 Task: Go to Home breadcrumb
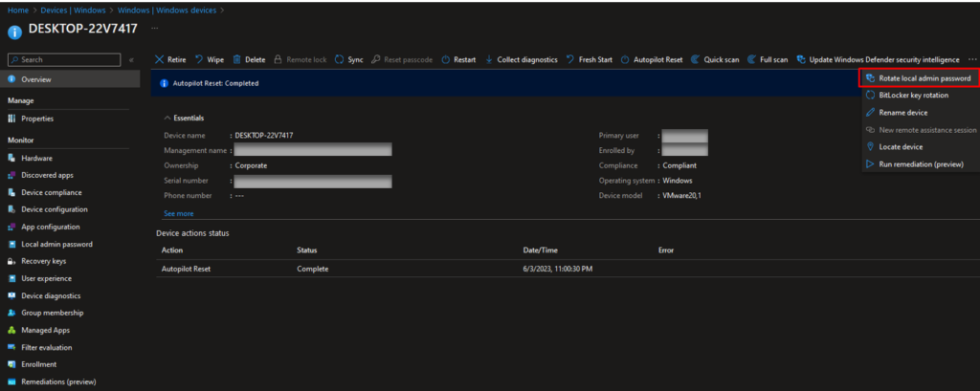click(17, 10)
